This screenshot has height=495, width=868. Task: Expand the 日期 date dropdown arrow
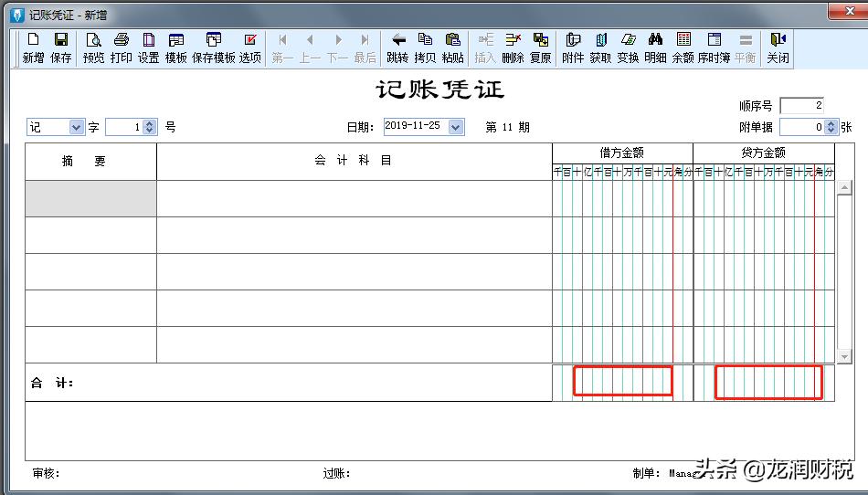point(456,127)
